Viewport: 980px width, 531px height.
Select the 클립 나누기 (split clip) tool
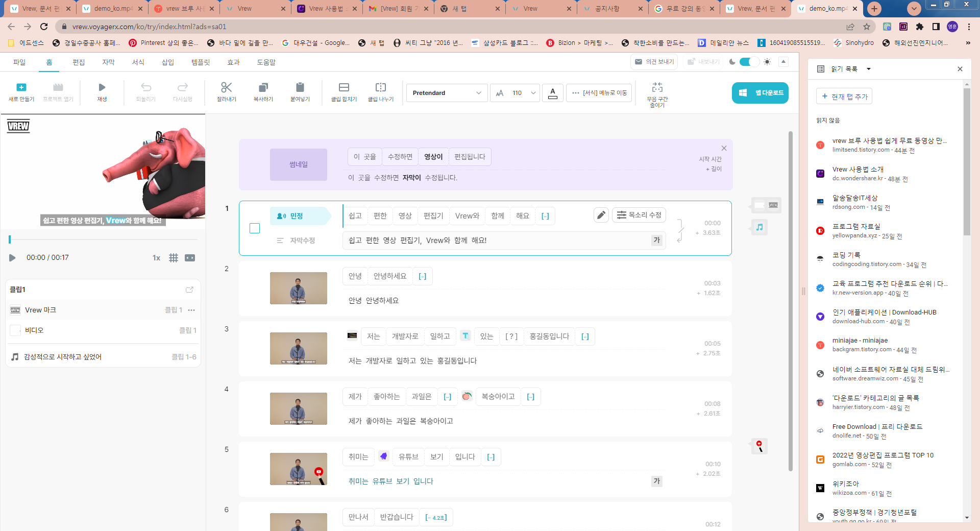[381, 92]
